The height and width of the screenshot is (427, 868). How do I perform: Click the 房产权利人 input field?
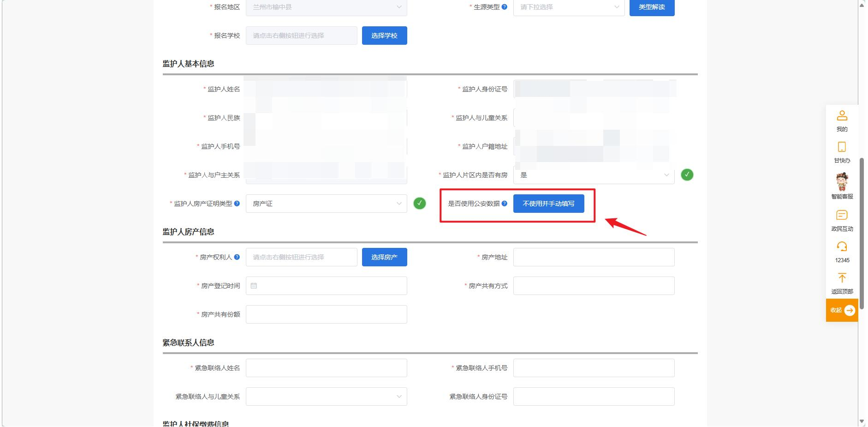(302, 257)
